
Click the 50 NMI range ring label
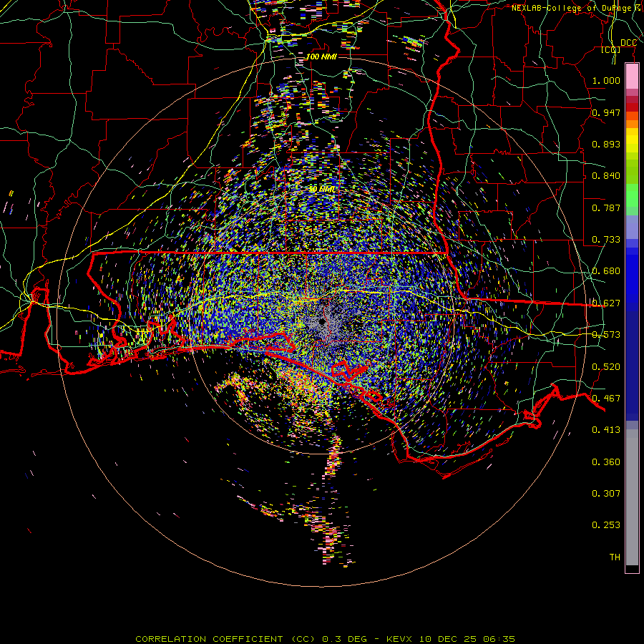(x=321, y=189)
